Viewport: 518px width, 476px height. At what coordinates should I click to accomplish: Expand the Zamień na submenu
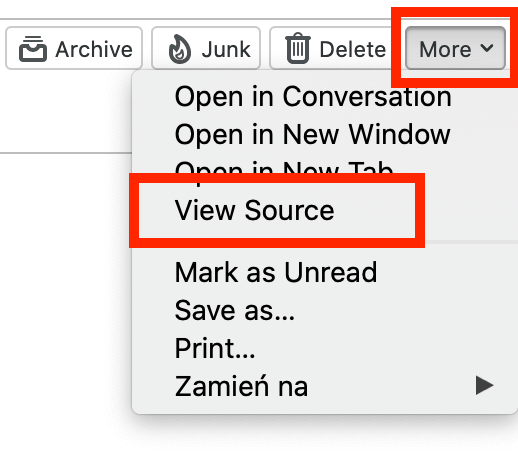pos(324,386)
